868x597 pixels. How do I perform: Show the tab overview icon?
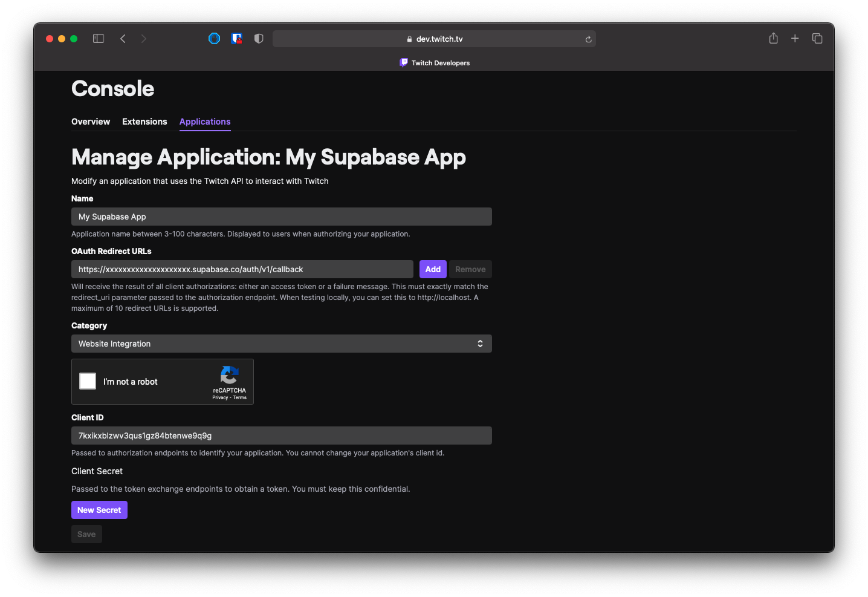[x=817, y=39]
